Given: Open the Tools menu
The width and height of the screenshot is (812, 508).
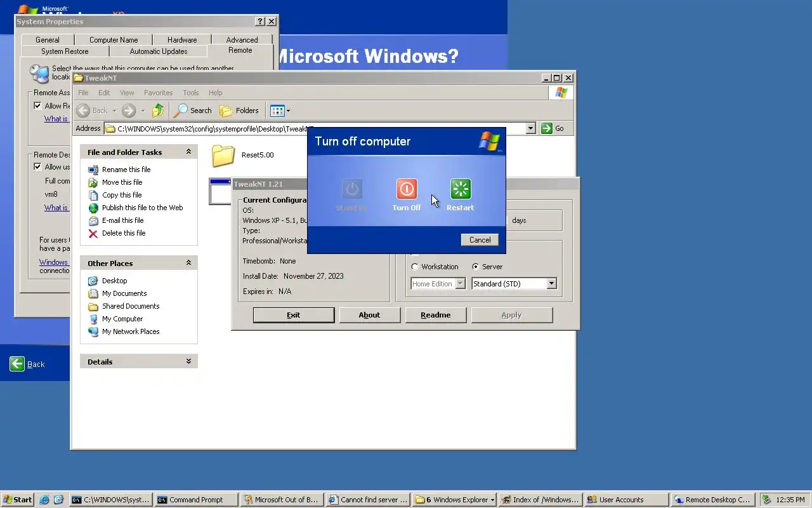Looking at the screenshot, I should tap(190, 93).
